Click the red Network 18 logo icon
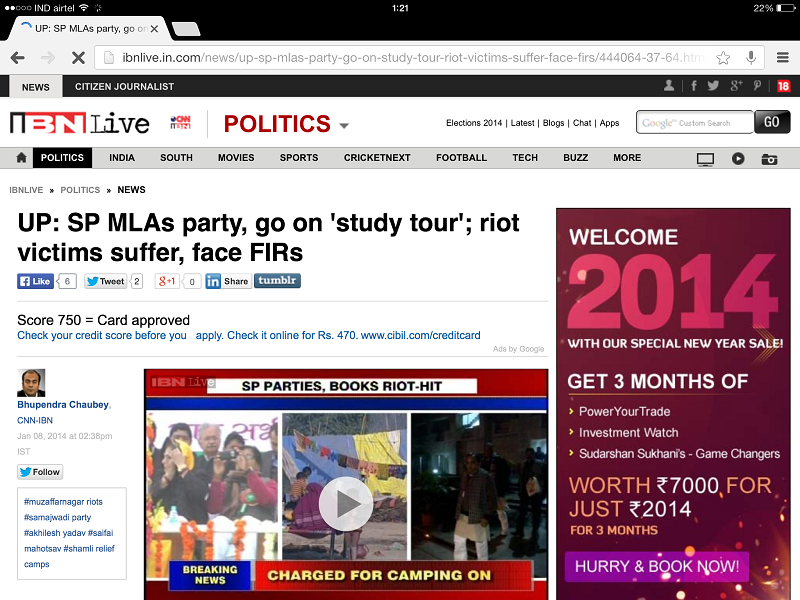 (x=783, y=86)
